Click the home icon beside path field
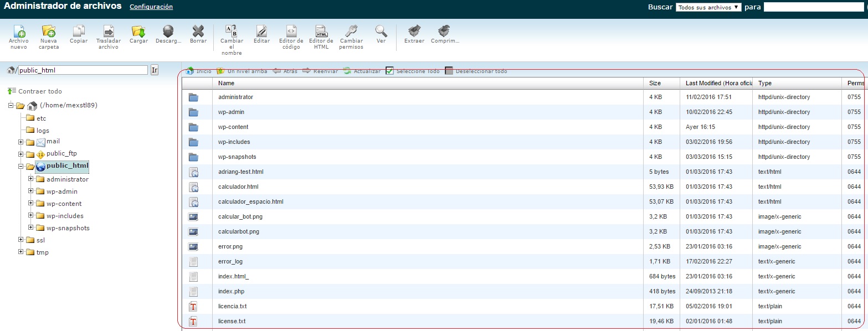Viewport: 868px width, 331px height. coord(11,70)
